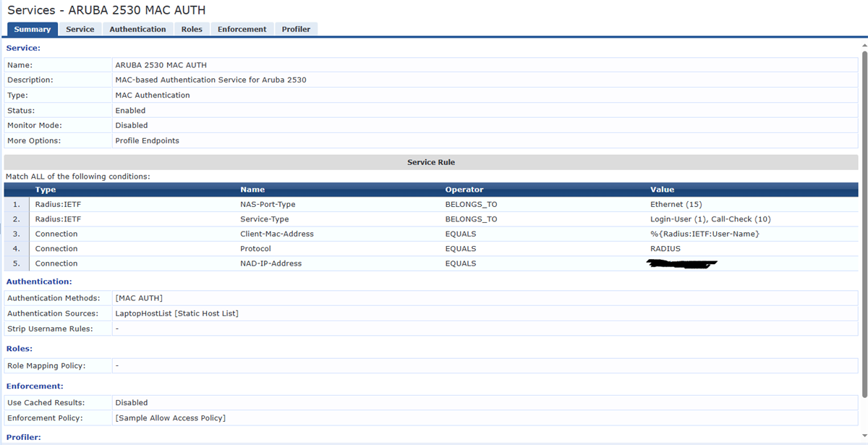This screenshot has height=445, width=868.
Task: Click rule number 3 in conditions table
Action: (x=16, y=234)
